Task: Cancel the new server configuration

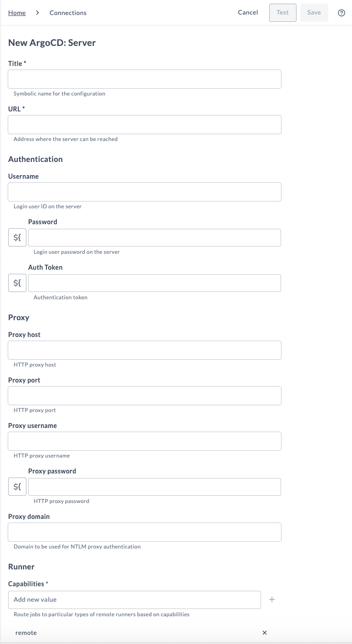Action: (248, 13)
